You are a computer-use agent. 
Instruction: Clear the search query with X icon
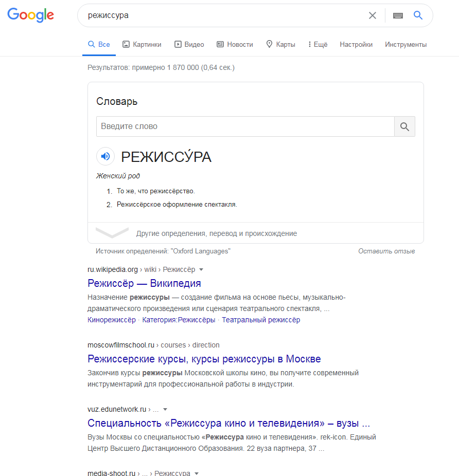point(373,15)
